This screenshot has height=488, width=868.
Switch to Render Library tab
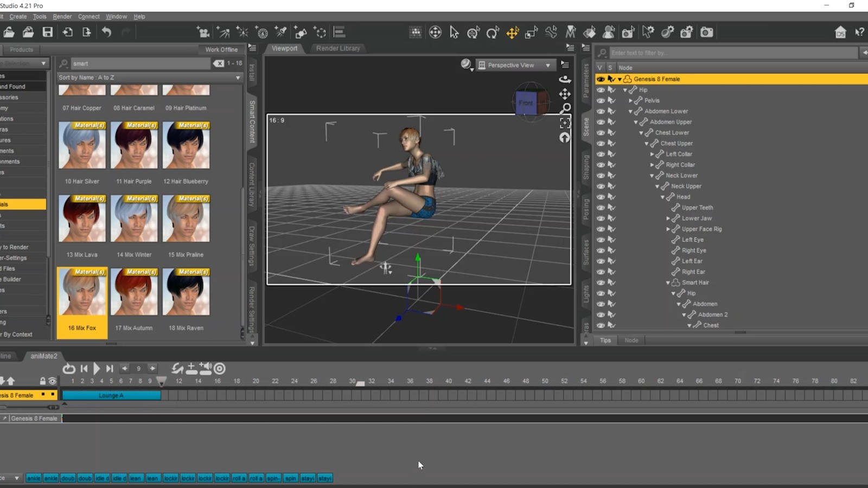[338, 48]
